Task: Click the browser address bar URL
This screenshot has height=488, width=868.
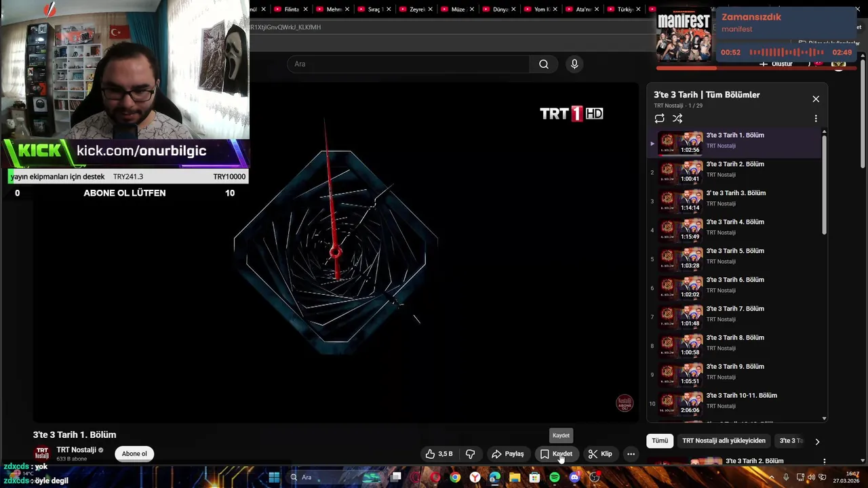Action: (x=285, y=27)
